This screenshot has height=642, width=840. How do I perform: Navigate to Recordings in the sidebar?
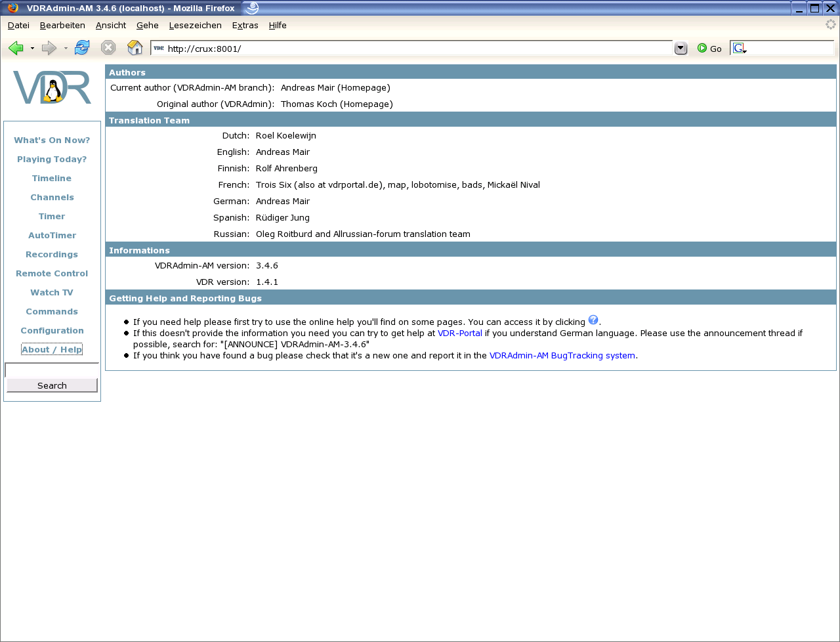[52, 255]
